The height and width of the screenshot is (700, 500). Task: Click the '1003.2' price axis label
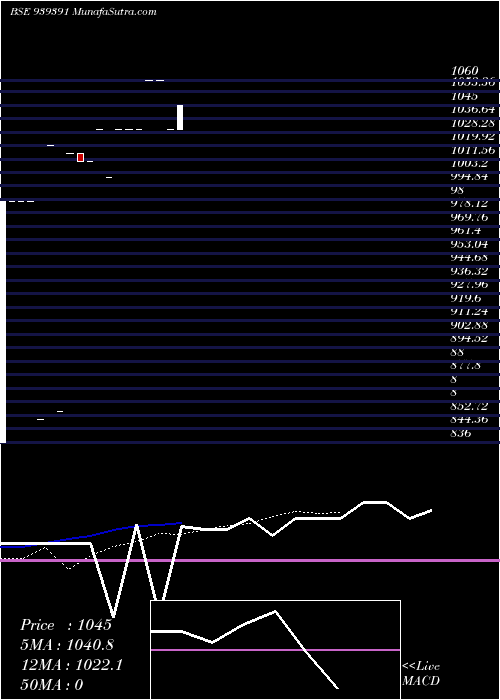click(x=469, y=163)
